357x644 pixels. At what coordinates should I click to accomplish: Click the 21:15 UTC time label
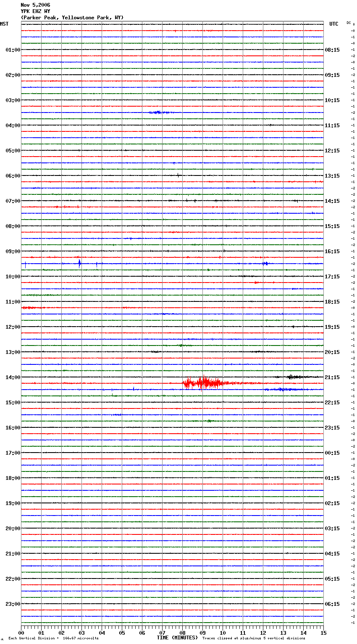coord(332,377)
